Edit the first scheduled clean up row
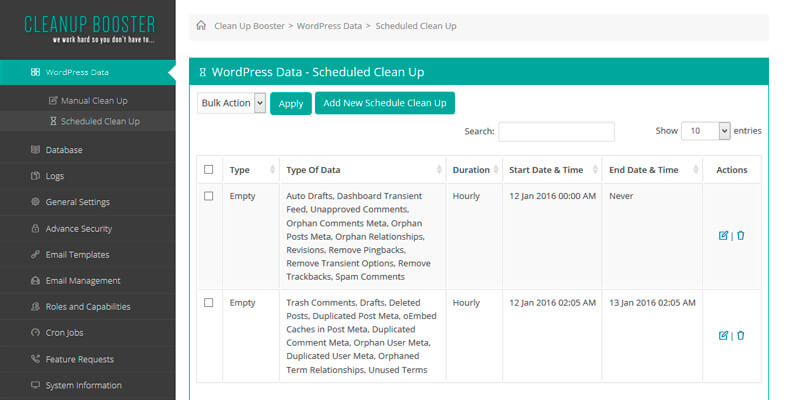The image size is (800, 400). tap(723, 236)
